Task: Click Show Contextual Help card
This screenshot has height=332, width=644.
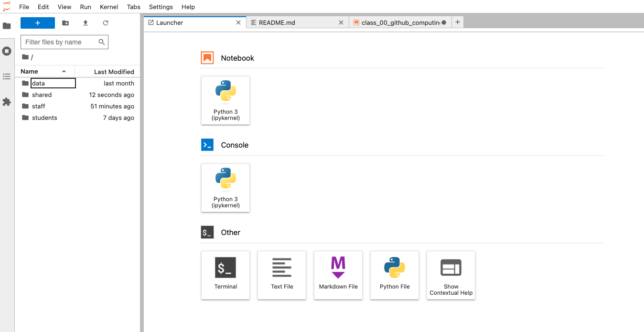Action: coord(451,275)
